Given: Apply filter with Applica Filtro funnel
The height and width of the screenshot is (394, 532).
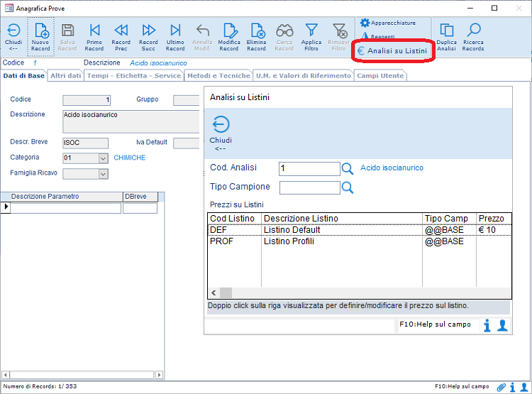Looking at the screenshot, I should 311,37.
